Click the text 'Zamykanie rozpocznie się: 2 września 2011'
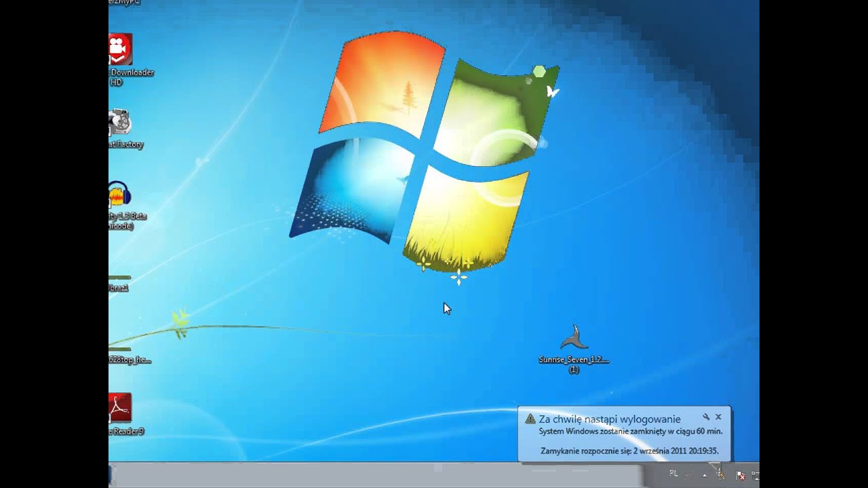The image size is (868, 488). tap(614, 451)
